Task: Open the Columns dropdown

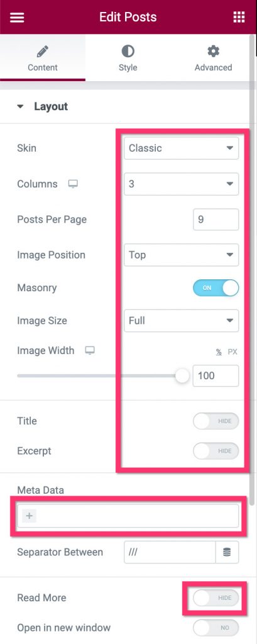Action: click(181, 184)
